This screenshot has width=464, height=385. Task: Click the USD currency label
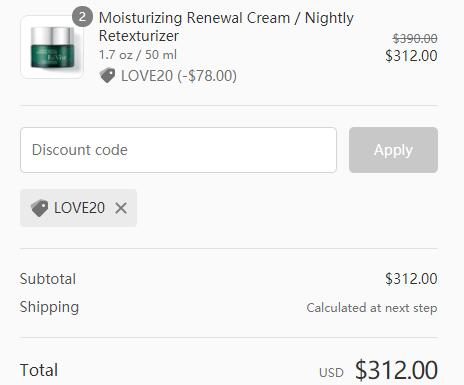(331, 373)
